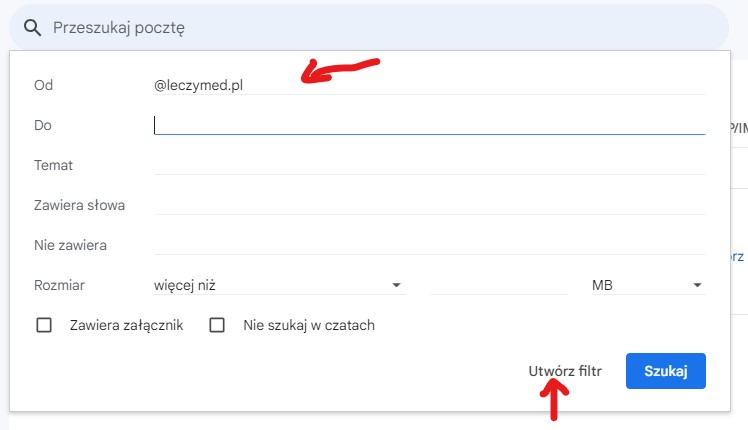Click the Od field label
Image resolution: width=748 pixels, height=430 pixels.
(x=43, y=85)
